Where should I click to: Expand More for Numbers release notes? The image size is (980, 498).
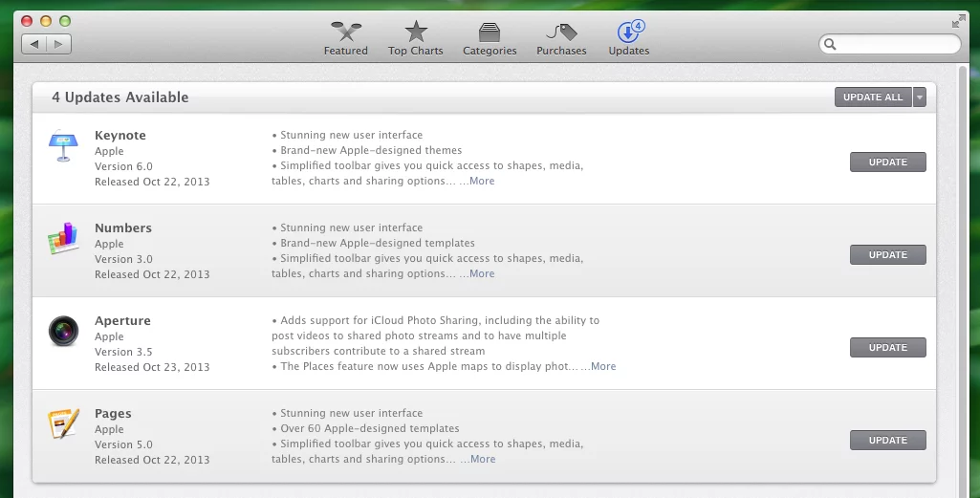[482, 273]
